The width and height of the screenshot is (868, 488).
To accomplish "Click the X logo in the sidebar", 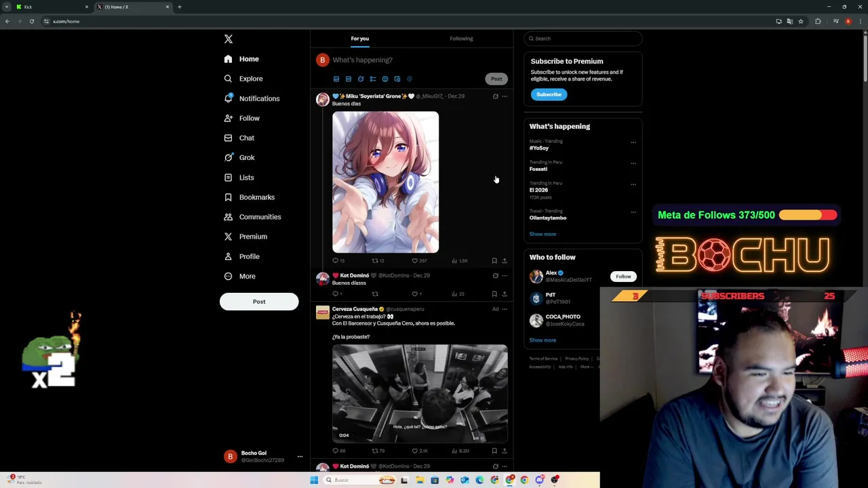I will 229,39.
